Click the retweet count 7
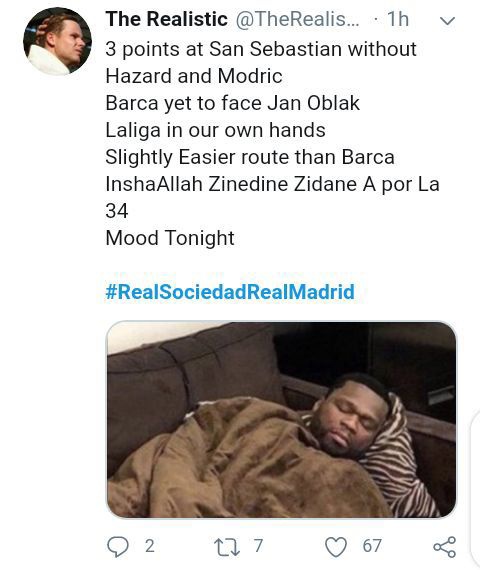 coord(258,546)
